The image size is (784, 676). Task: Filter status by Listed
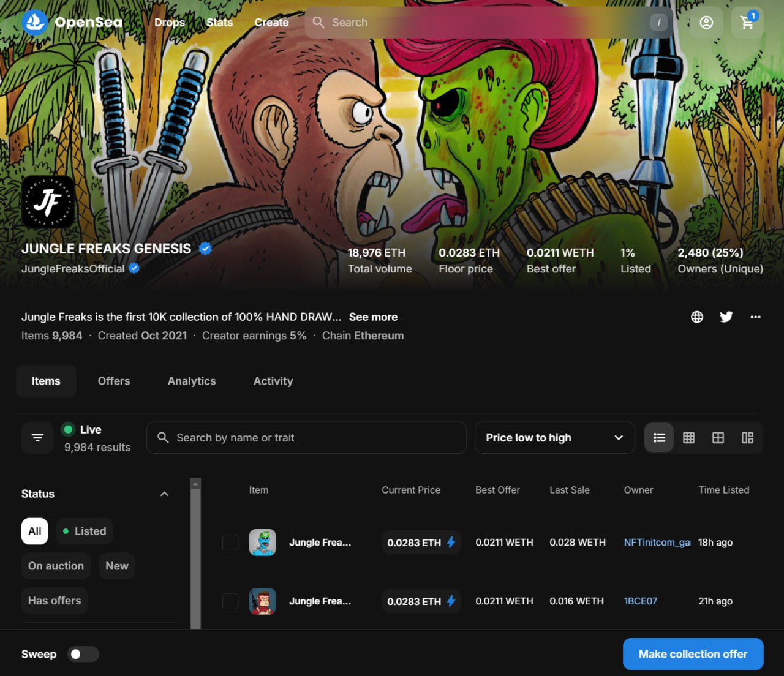[x=85, y=531]
